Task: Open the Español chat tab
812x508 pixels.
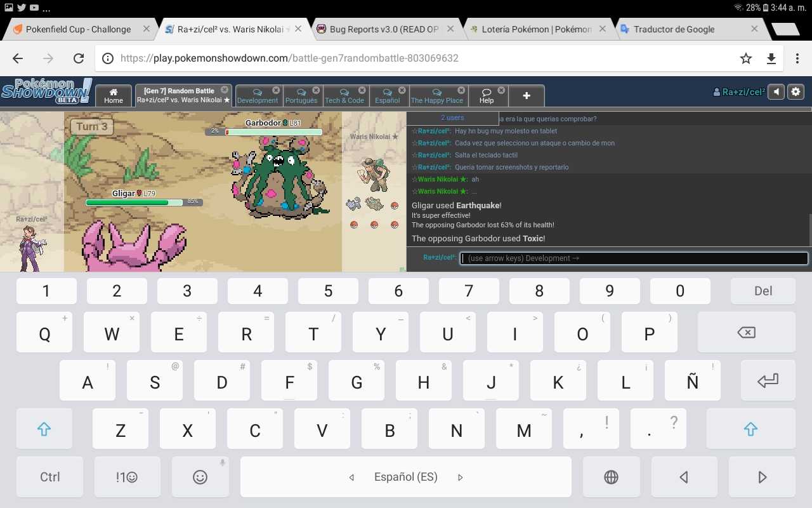Action: point(388,96)
